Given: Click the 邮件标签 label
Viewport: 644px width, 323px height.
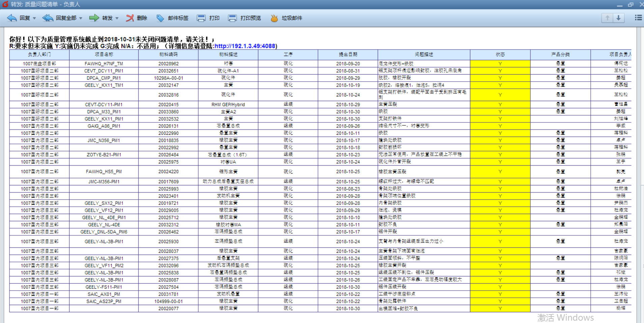Looking at the screenshot, I should pyautogui.click(x=178, y=18).
